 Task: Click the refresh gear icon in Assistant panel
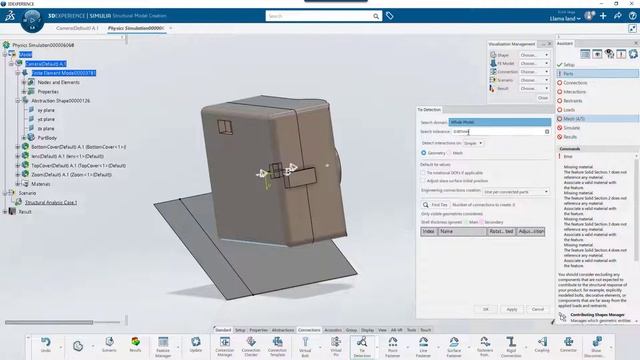pos(633,54)
